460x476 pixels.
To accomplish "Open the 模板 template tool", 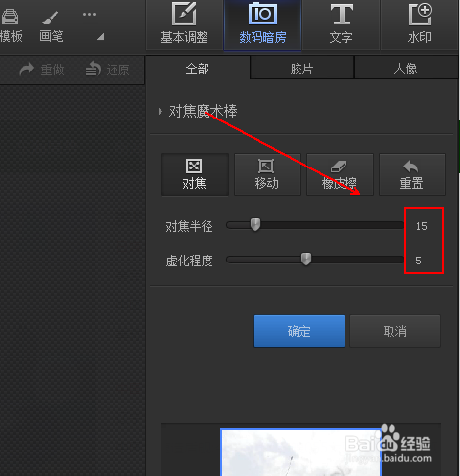I will click(x=11, y=26).
